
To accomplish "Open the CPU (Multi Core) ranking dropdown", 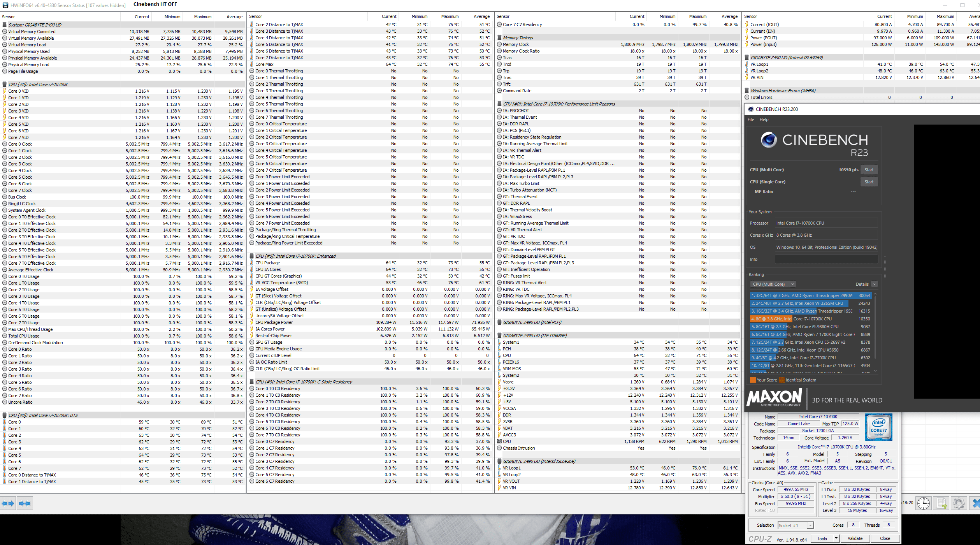I will [x=773, y=284].
